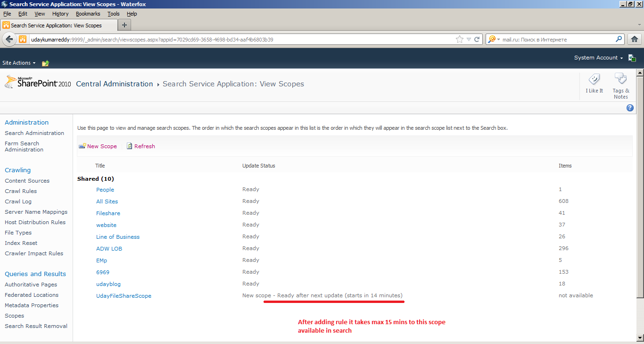Go to browser Home page icon

(635, 39)
